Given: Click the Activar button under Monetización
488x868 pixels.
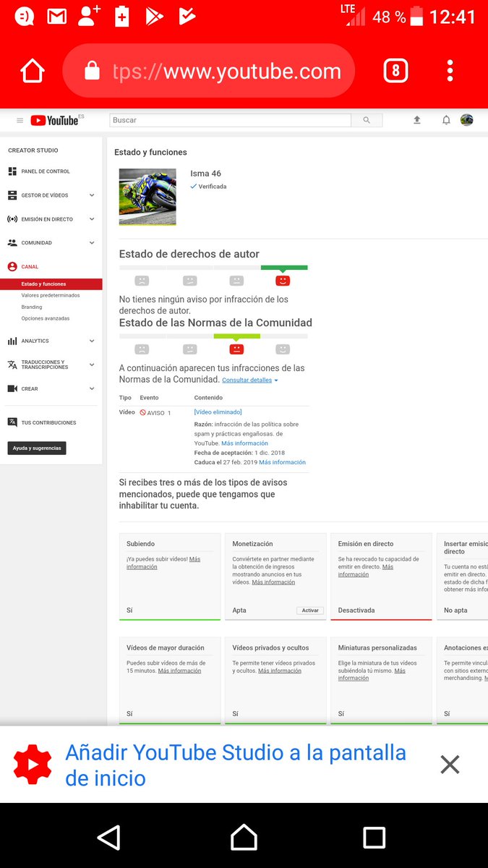Looking at the screenshot, I should point(310,610).
